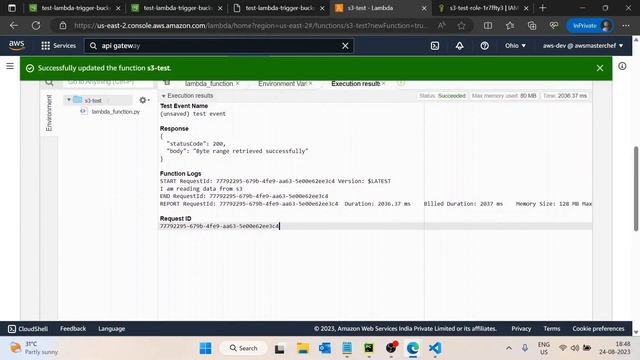This screenshot has width=640, height=360.
Task: Open the Services grid menu
Action: click(x=58, y=46)
